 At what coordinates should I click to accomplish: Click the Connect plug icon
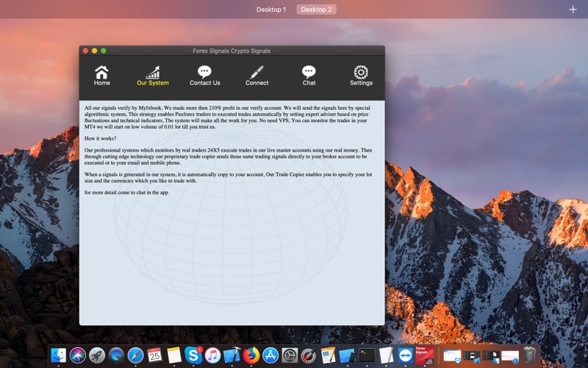click(257, 71)
